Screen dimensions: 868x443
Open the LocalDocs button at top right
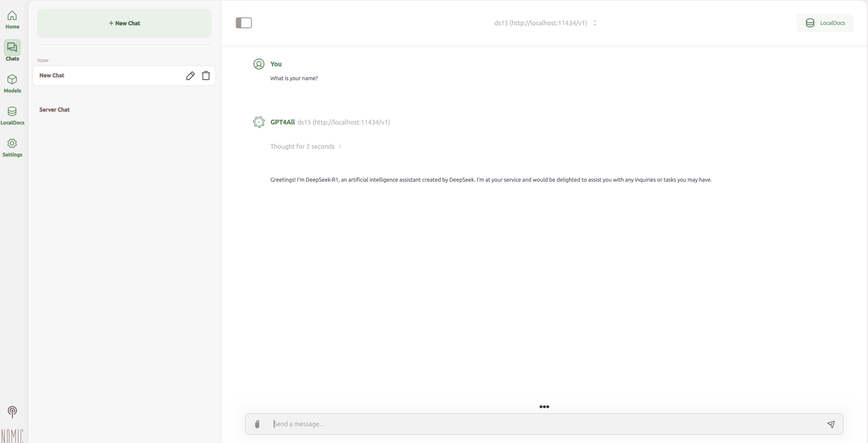[825, 23]
